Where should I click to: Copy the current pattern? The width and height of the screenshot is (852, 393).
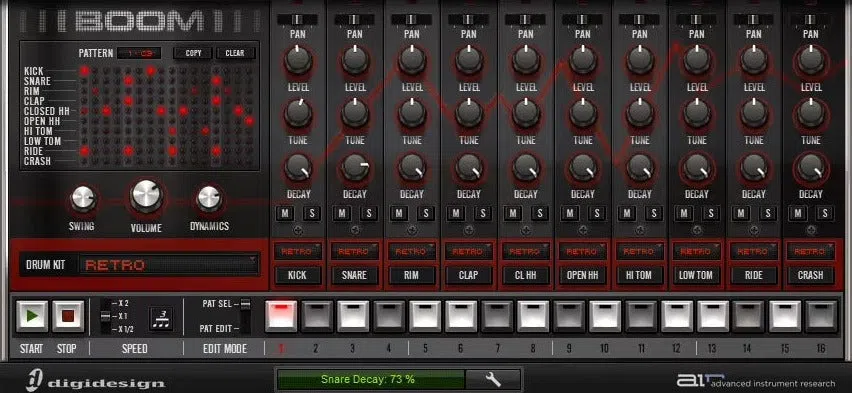[193, 53]
